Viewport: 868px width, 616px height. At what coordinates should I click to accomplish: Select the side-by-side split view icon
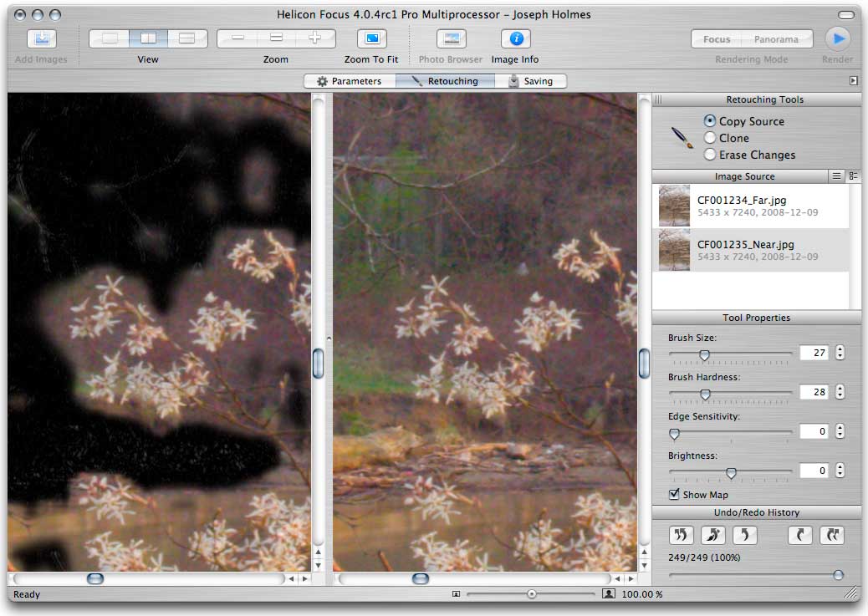[148, 38]
